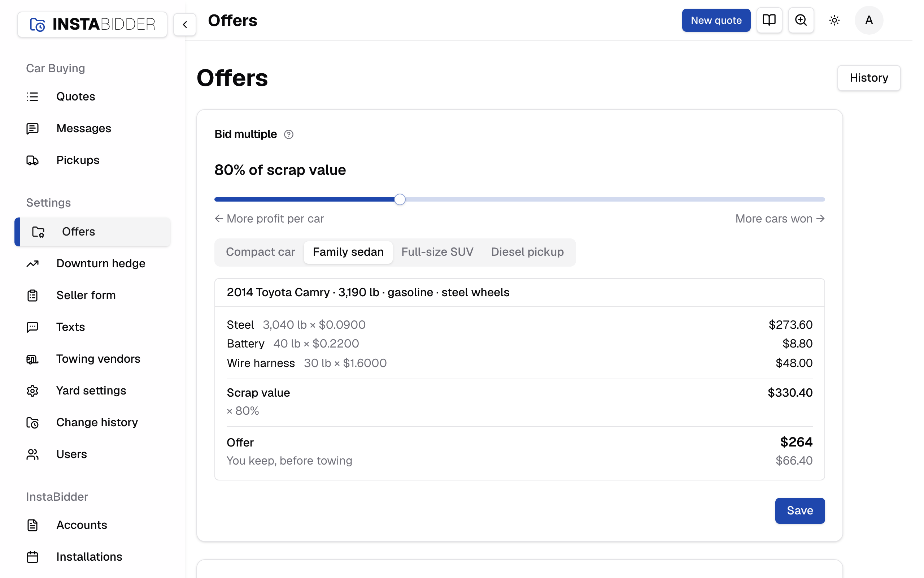Screen dimensions: 924x578
Task: Click the Battery amount $8.80
Action: [797, 343]
